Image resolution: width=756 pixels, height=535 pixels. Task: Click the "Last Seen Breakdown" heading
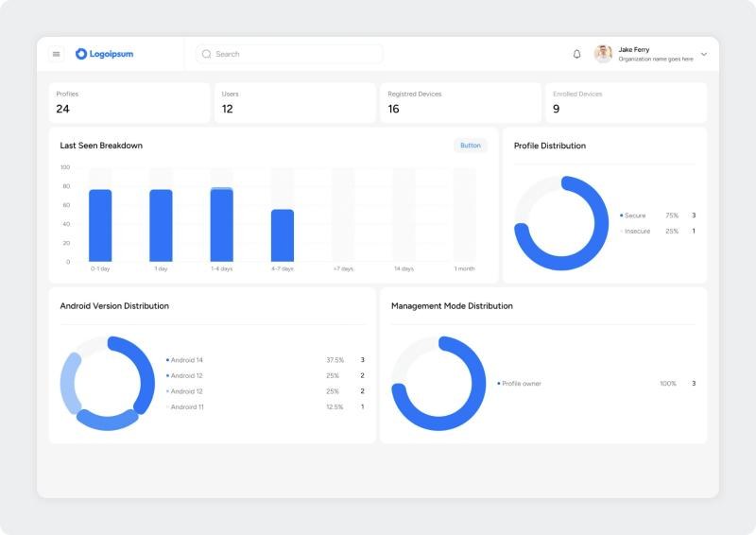tap(101, 146)
